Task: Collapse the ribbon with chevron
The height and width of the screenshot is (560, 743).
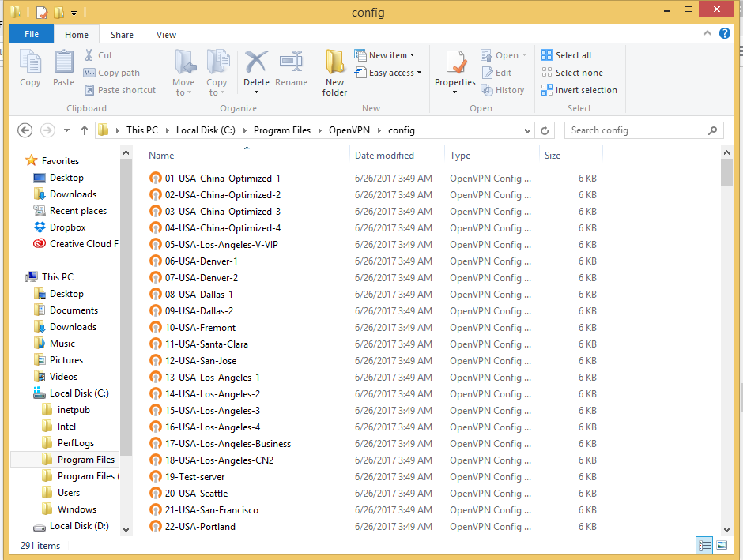Action: [707, 33]
